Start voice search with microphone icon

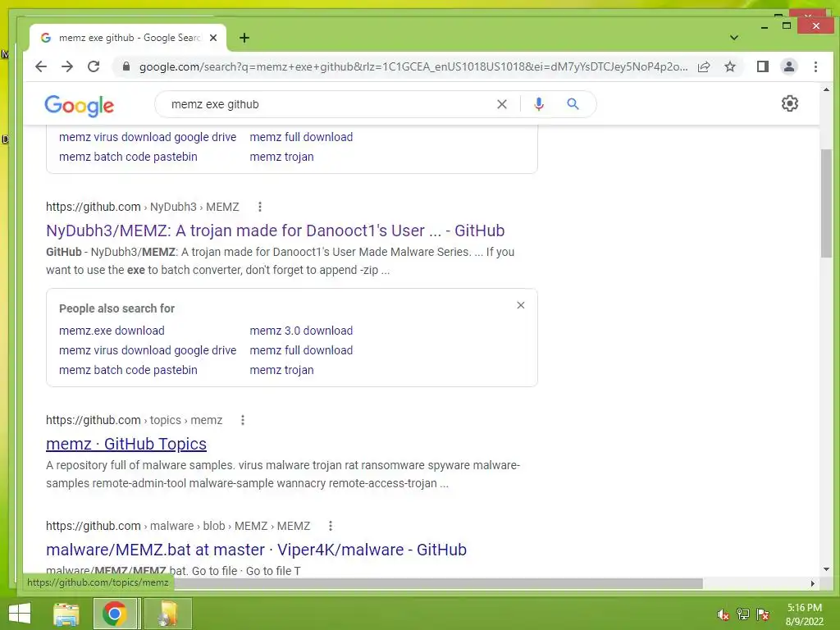point(539,104)
